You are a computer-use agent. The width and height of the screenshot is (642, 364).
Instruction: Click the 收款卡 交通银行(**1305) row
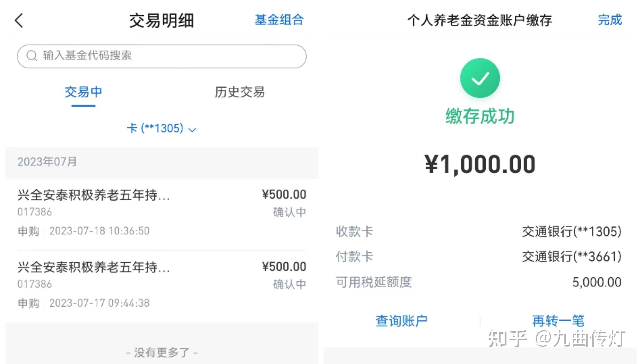click(x=479, y=231)
